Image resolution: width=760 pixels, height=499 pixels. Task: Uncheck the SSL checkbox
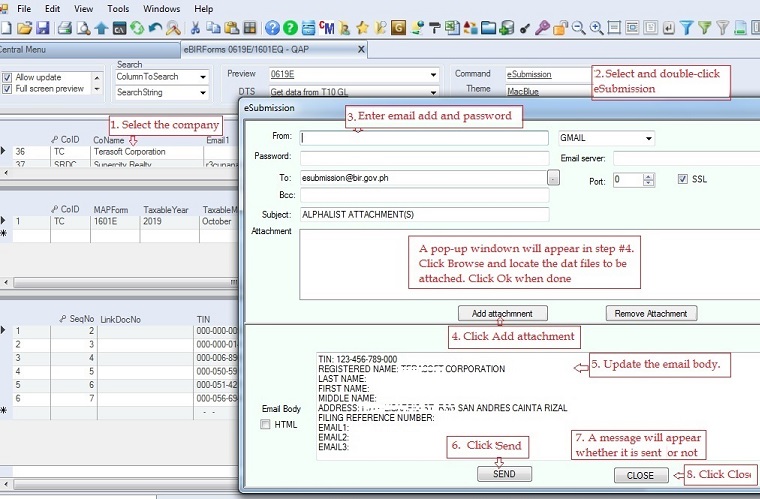tap(682, 179)
